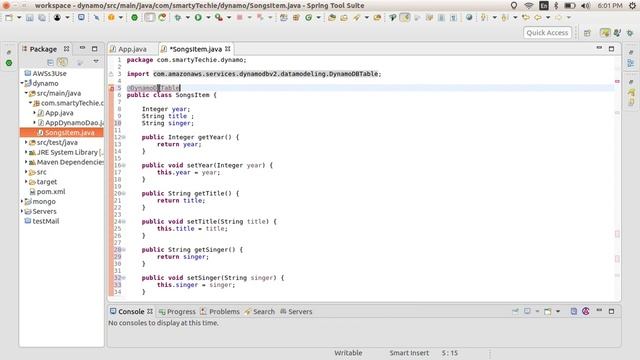Click the Save All toolbar icon
This screenshot has height=360, width=640.
(x=42, y=18)
